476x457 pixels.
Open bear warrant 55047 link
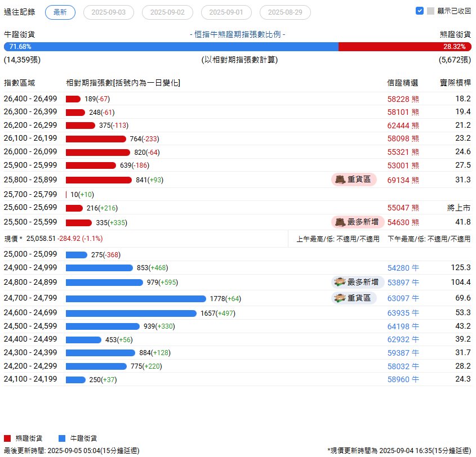[x=403, y=208]
